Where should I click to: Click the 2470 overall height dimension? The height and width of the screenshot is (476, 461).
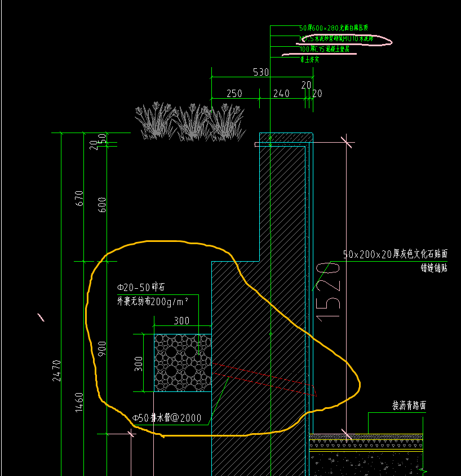pyautogui.click(x=56, y=371)
